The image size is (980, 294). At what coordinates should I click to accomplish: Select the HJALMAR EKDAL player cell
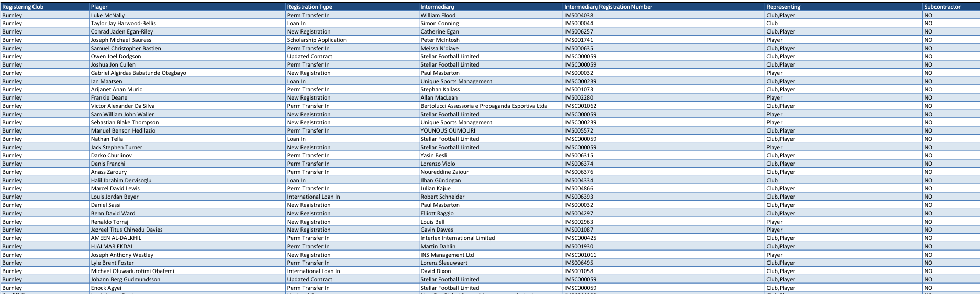[112, 246]
